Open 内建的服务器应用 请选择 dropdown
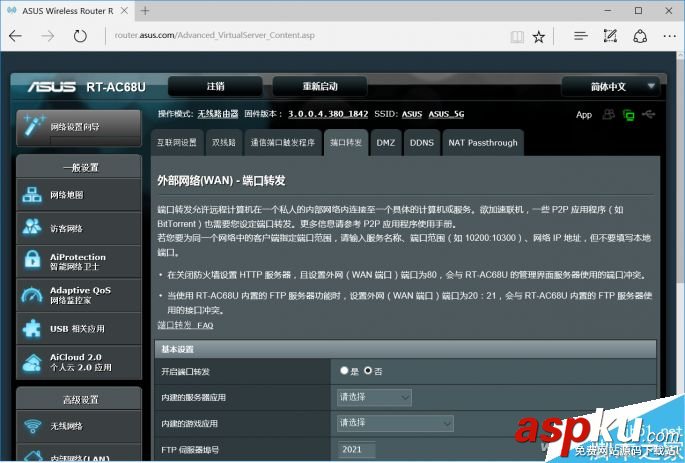 coord(374,397)
